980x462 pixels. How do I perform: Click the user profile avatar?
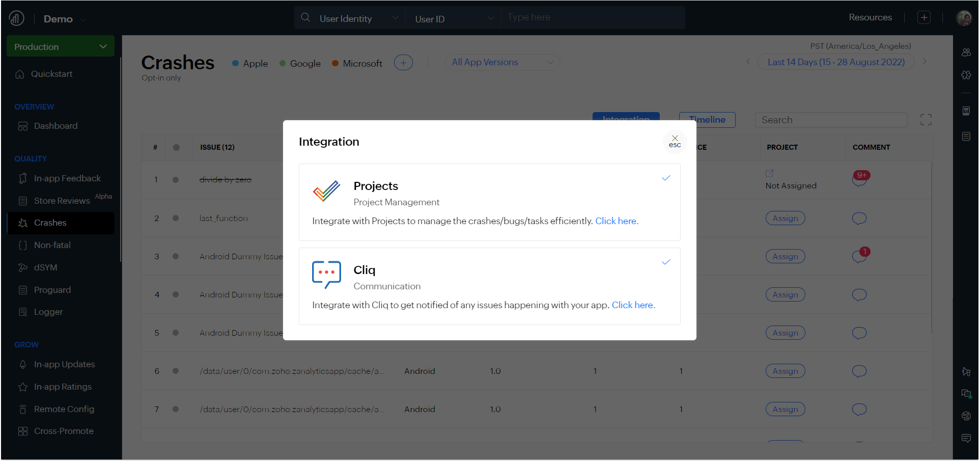tap(964, 18)
